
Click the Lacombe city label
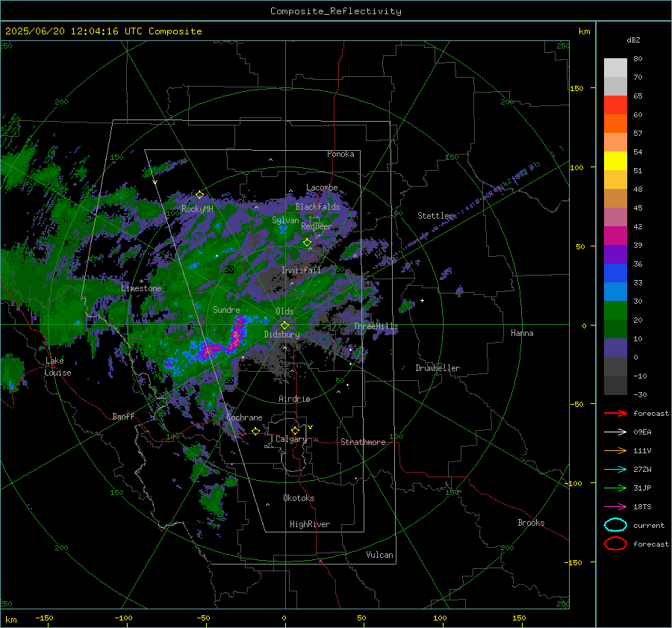(x=322, y=187)
